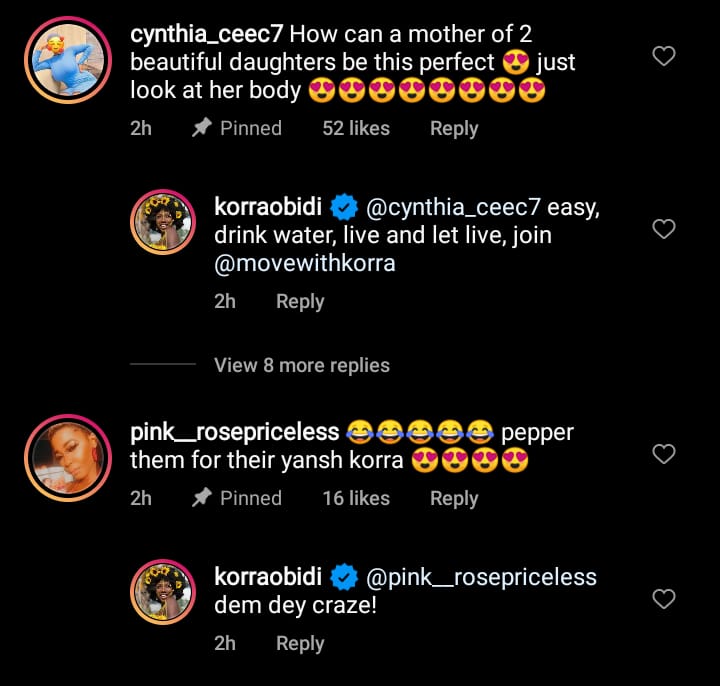Click the pin icon on cynthia_ceec7's comment
Image resolution: width=720 pixels, height=686 pixels.
[x=200, y=128]
